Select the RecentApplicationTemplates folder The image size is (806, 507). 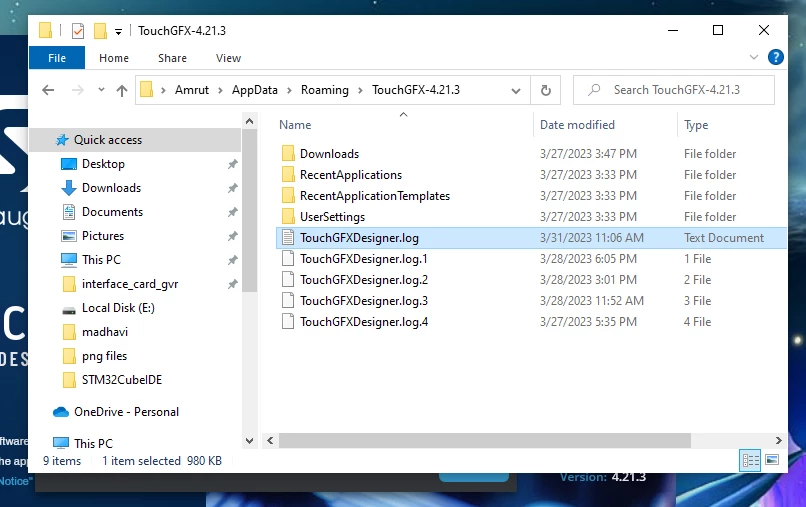click(375, 196)
